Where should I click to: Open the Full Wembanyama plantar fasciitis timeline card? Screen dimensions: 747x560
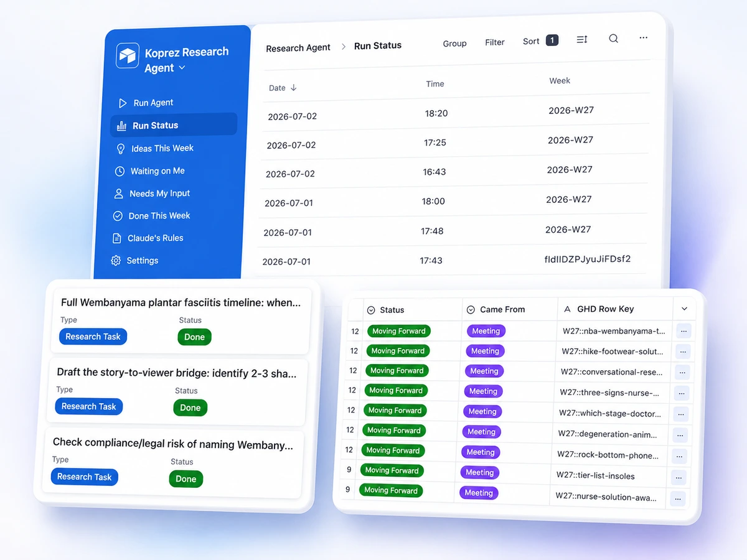(x=181, y=320)
